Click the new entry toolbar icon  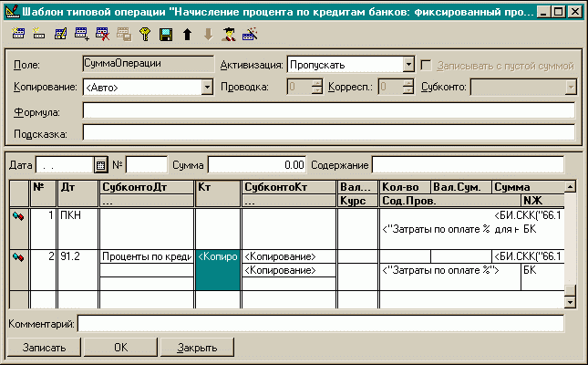pyautogui.click(x=18, y=35)
